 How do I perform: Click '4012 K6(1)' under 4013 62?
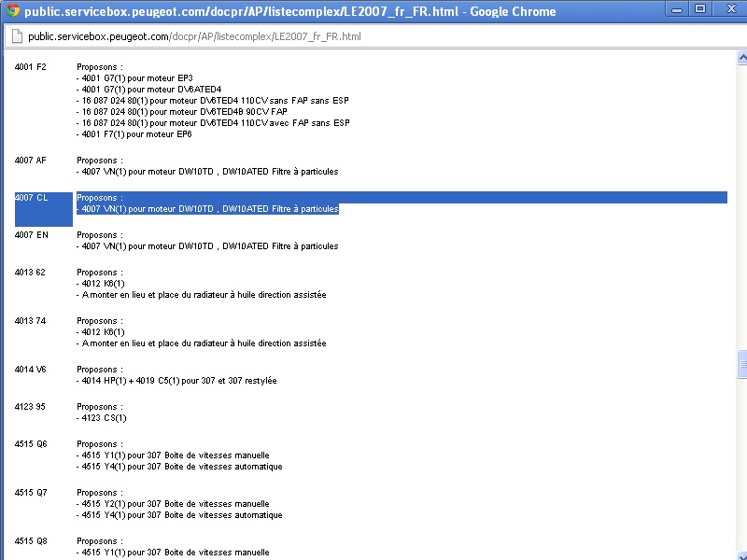click(101, 284)
